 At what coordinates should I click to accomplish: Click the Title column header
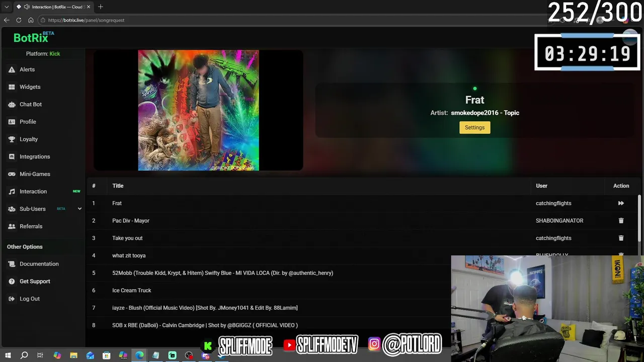[x=118, y=186]
